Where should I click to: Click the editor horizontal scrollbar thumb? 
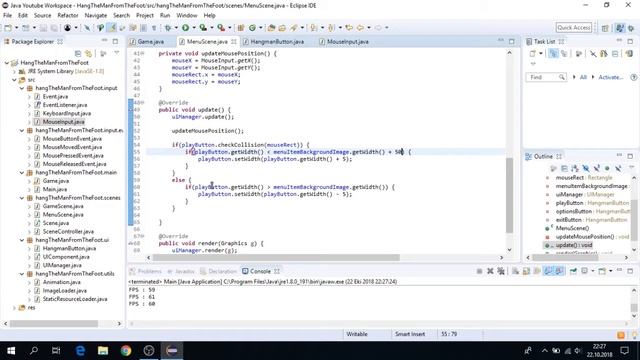(x=276, y=258)
